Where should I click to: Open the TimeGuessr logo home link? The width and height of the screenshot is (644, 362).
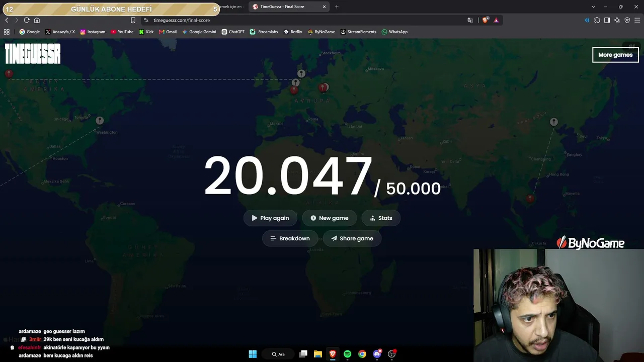[33, 54]
